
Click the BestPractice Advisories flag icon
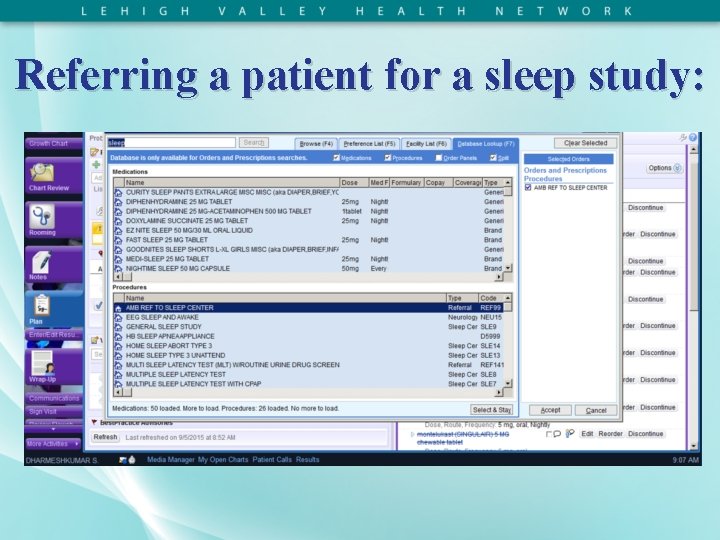[94, 422]
